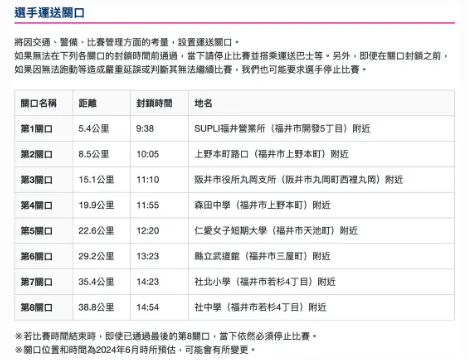
Task: Click the row label 第7關口
Action: pos(36,282)
